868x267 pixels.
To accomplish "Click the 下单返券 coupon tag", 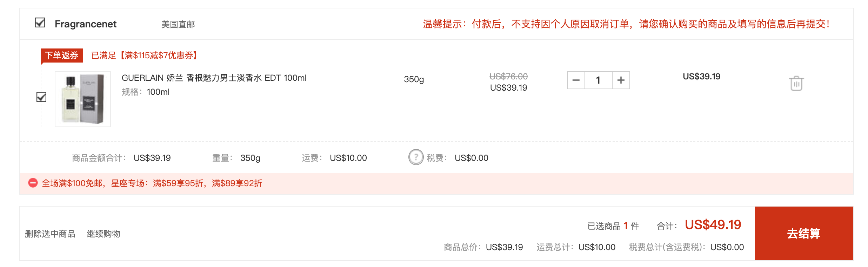I will [62, 56].
